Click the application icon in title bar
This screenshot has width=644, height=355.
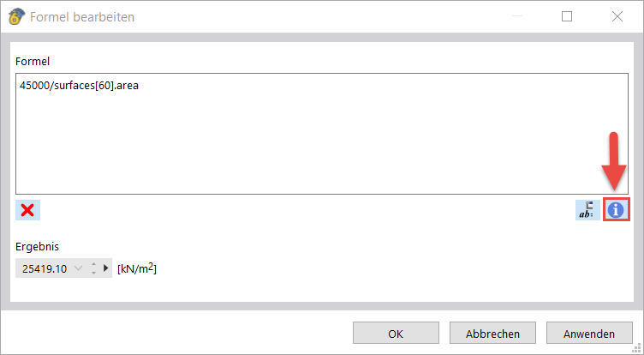pos(15,16)
